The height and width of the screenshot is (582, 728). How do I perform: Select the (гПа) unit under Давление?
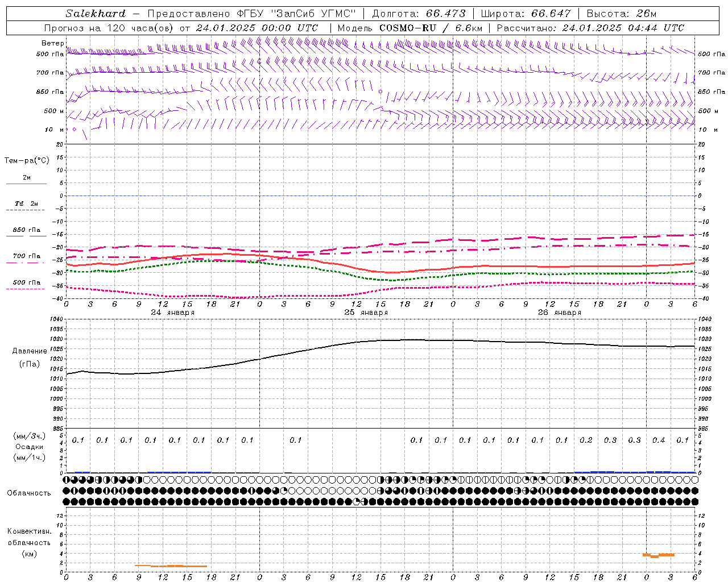coord(30,364)
